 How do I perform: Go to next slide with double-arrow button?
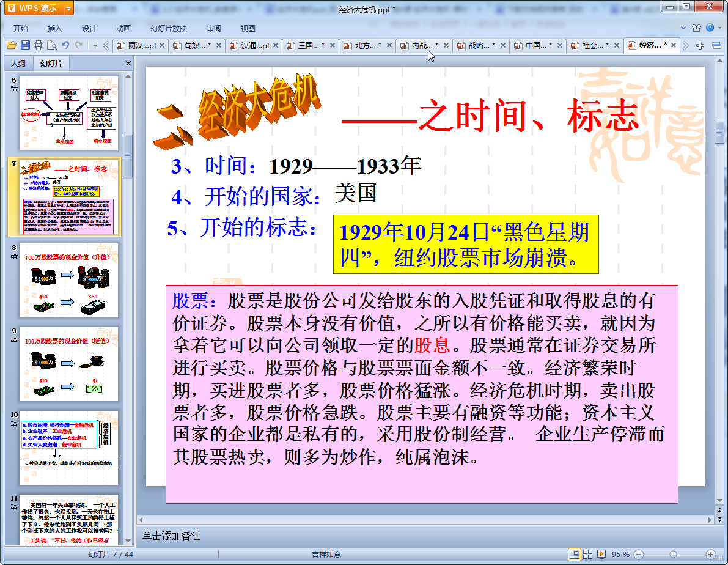click(x=719, y=519)
